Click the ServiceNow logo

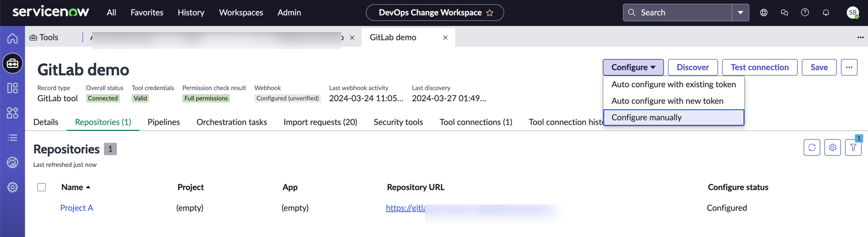[x=51, y=11]
